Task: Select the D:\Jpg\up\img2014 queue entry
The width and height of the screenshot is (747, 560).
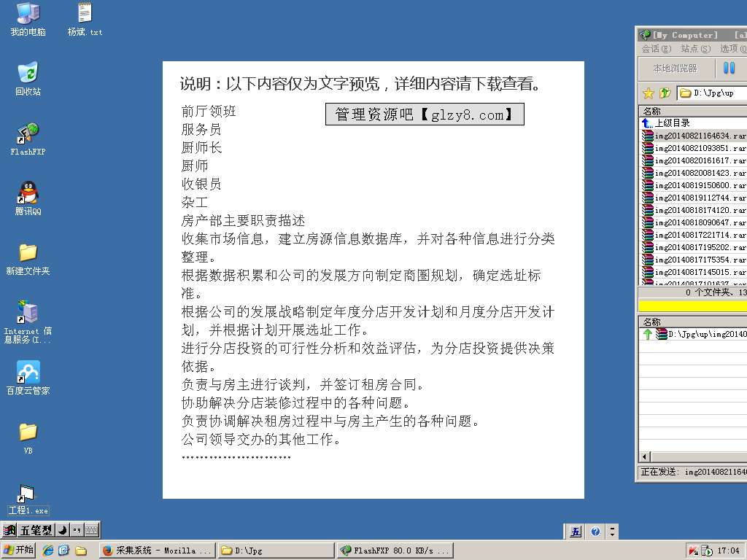Action: coord(693,334)
